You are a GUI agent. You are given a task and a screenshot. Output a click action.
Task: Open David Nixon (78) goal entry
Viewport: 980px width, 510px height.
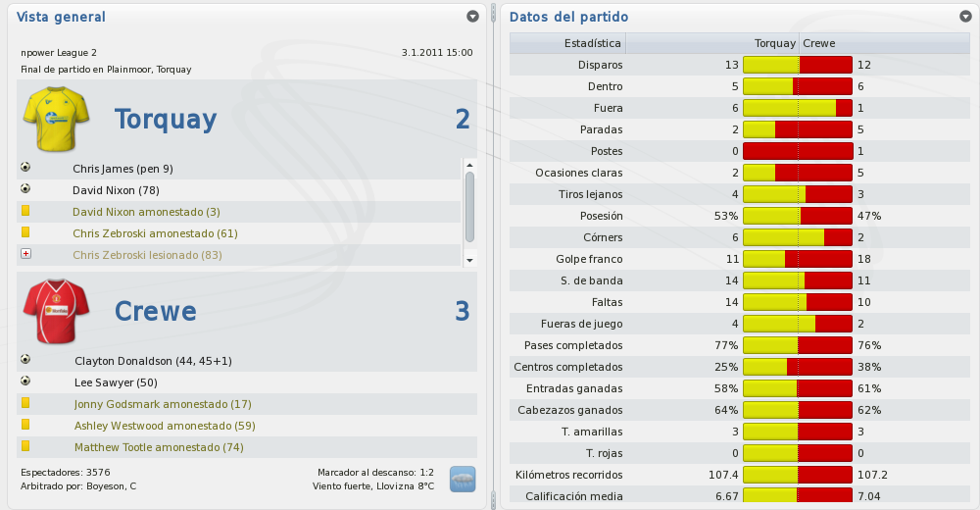pyautogui.click(x=116, y=190)
